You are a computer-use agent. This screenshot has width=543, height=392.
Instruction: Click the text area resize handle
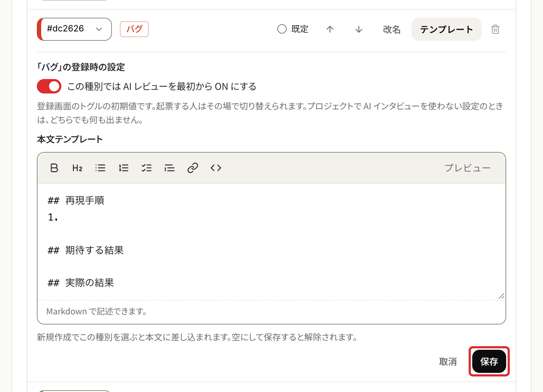coord(501,296)
